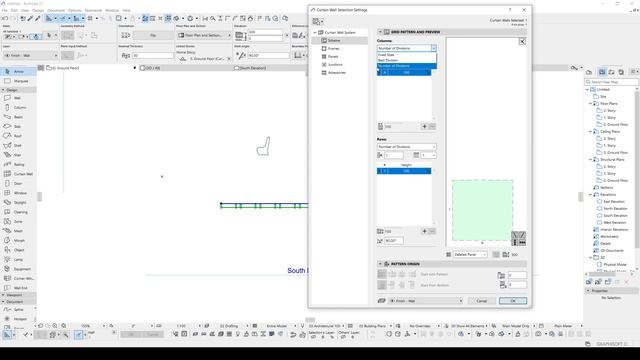Click the pattern angle input field

[x=393, y=241]
